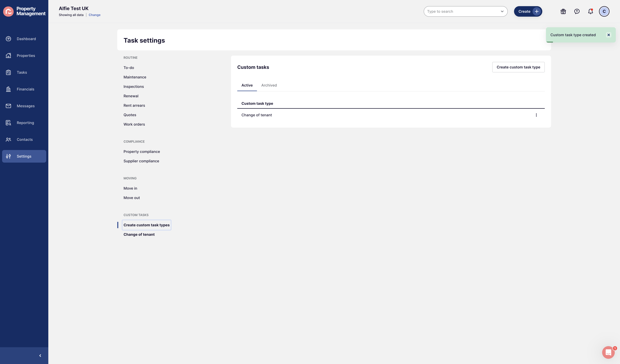
Task: Click the Contacts people icon
Action: coord(8,140)
